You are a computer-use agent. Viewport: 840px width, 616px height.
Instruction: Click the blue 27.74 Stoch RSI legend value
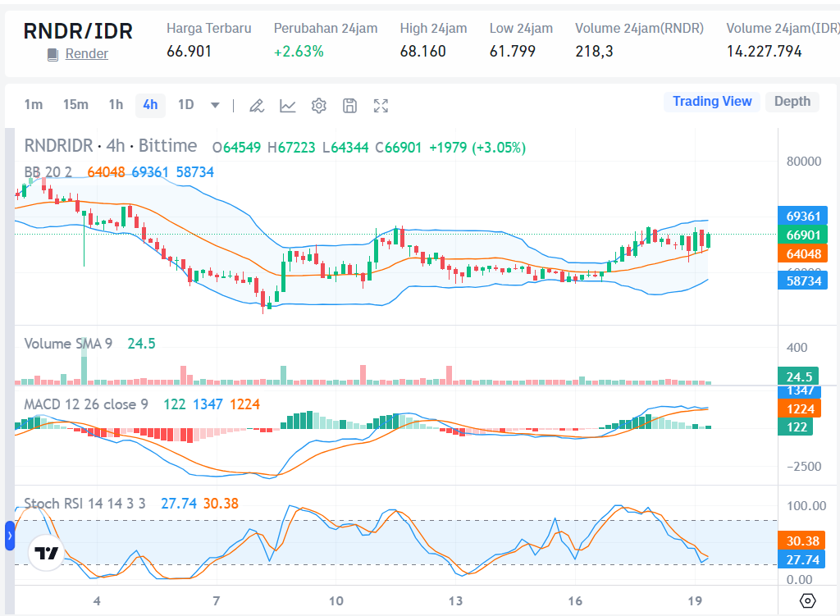(x=178, y=504)
